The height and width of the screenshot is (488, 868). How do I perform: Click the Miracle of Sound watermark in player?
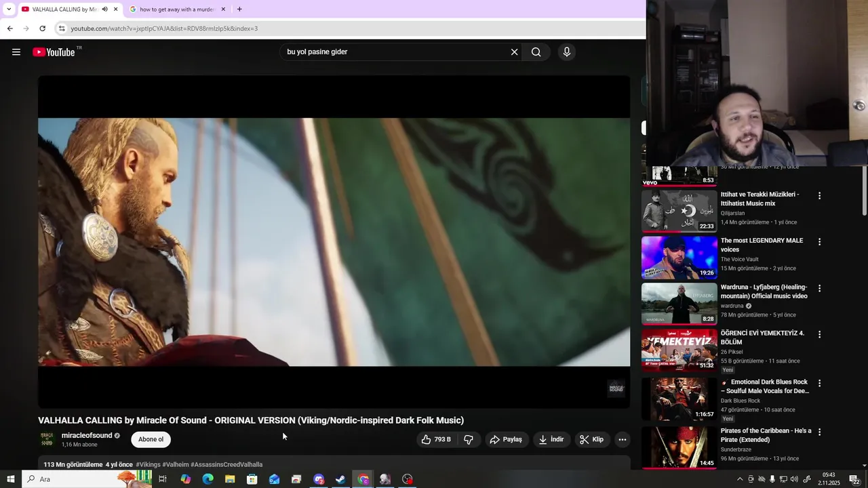(x=616, y=388)
